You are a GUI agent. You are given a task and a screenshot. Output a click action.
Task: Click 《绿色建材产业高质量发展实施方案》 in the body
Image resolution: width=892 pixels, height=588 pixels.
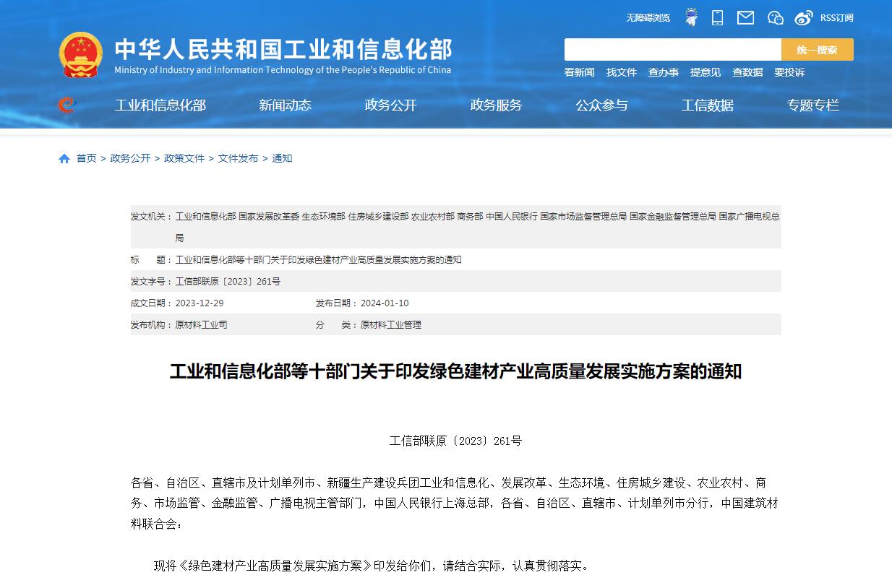tap(274, 566)
